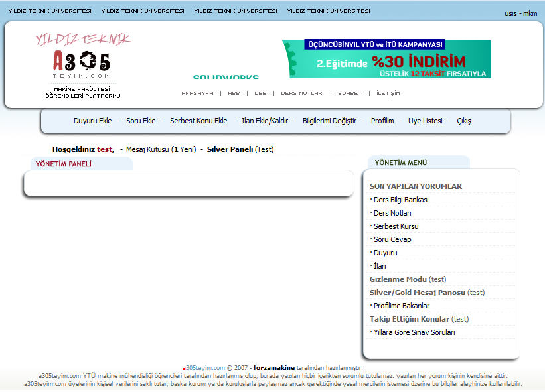
Task: Open Silver Paneli (Test)
Action: coord(240,149)
